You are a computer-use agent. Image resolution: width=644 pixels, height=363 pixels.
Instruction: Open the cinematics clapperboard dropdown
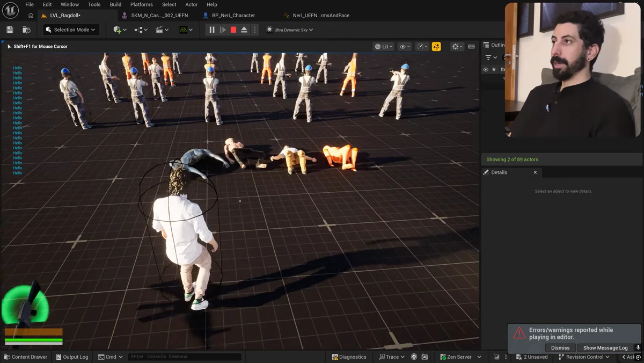pos(162,30)
